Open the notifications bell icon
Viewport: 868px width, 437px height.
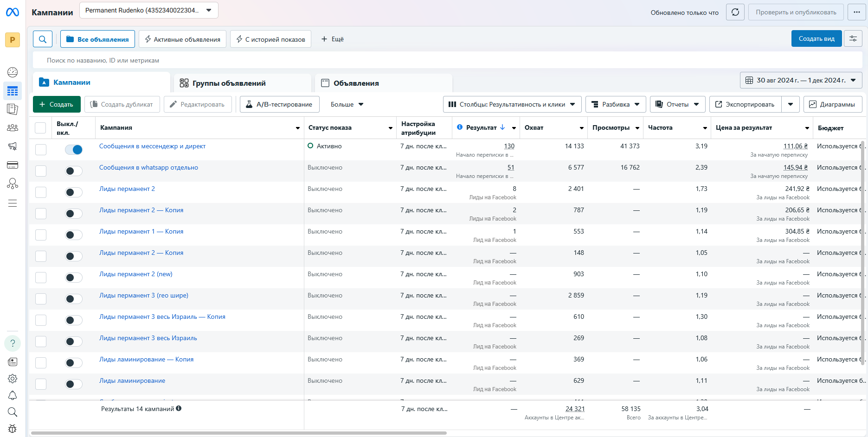(13, 395)
